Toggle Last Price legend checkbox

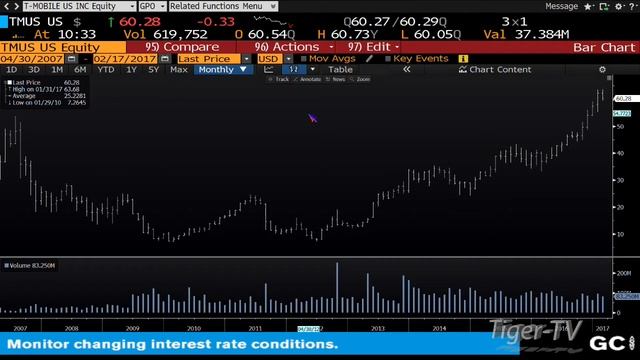click(x=9, y=82)
